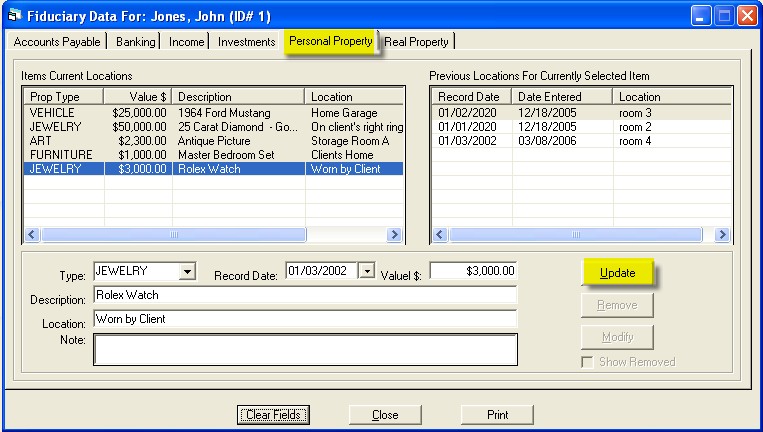Click the $25,000.00 value cell
This screenshot has width=763, height=432.
(x=139, y=113)
